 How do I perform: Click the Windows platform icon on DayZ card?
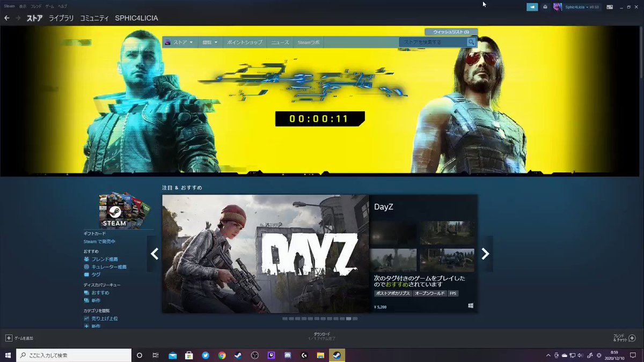tap(470, 306)
